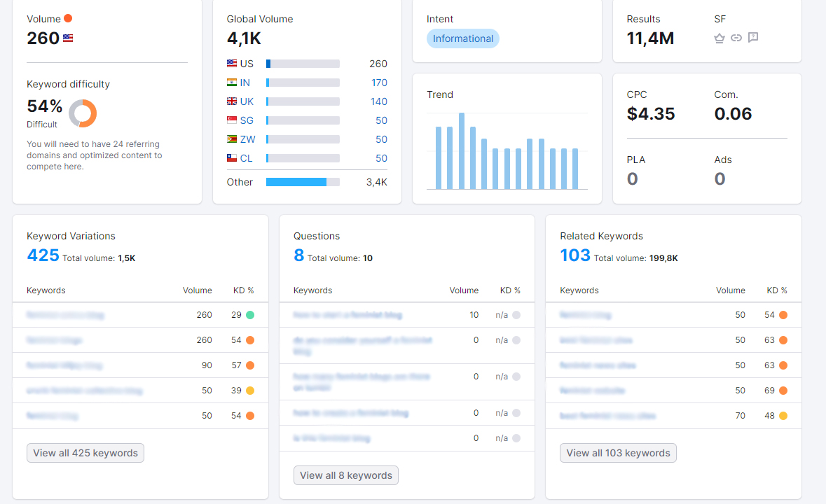Open the 103 related keywords count link
This screenshot has height=504, width=826.
pos(575,255)
